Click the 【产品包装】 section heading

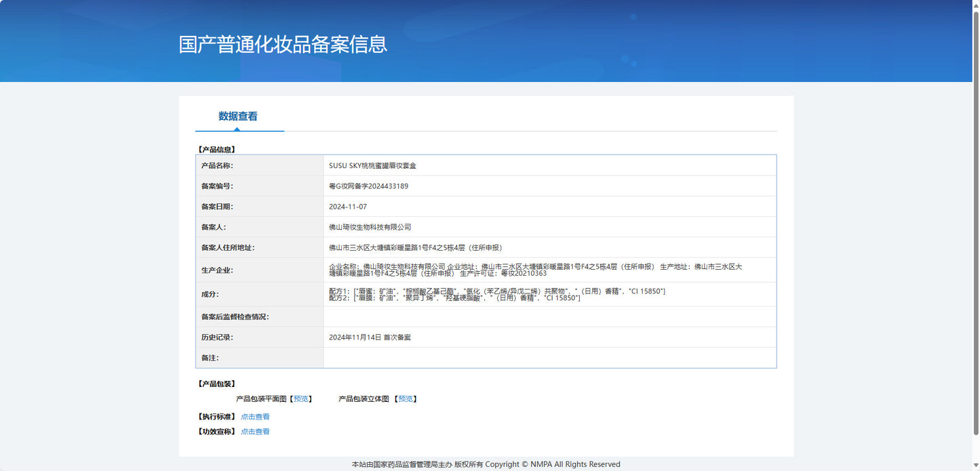tap(216, 384)
